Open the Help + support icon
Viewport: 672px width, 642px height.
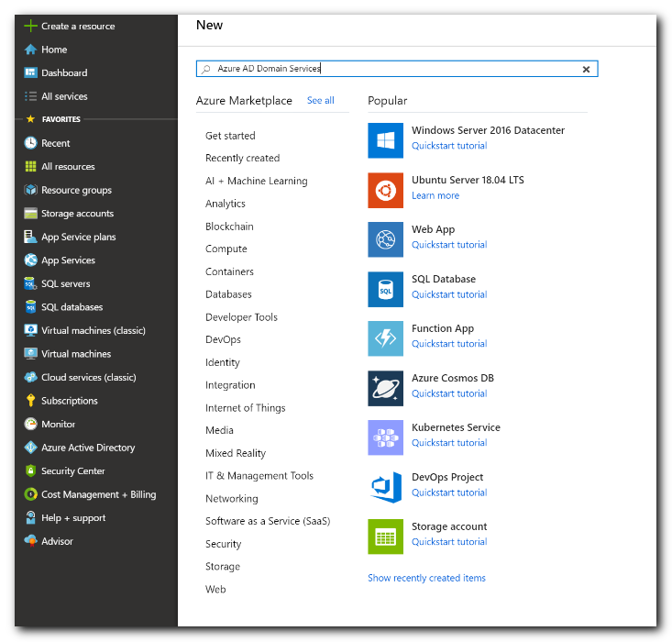30,517
